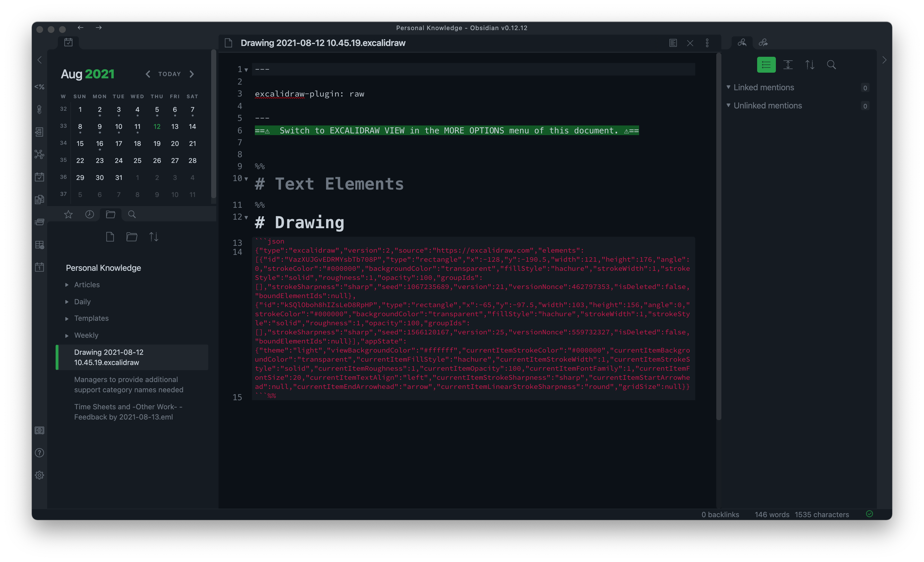Image resolution: width=924 pixels, height=562 pixels.
Task: Change file explorer sort order
Action: 154,237
